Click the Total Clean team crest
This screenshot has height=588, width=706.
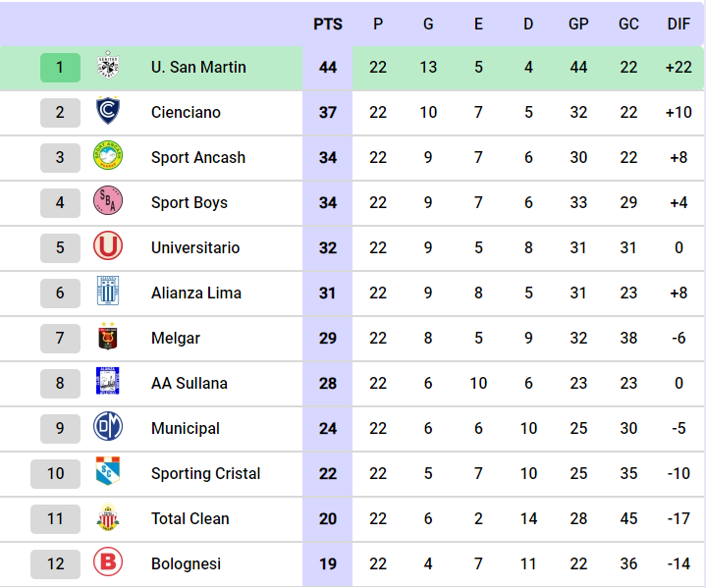click(108, 518)
